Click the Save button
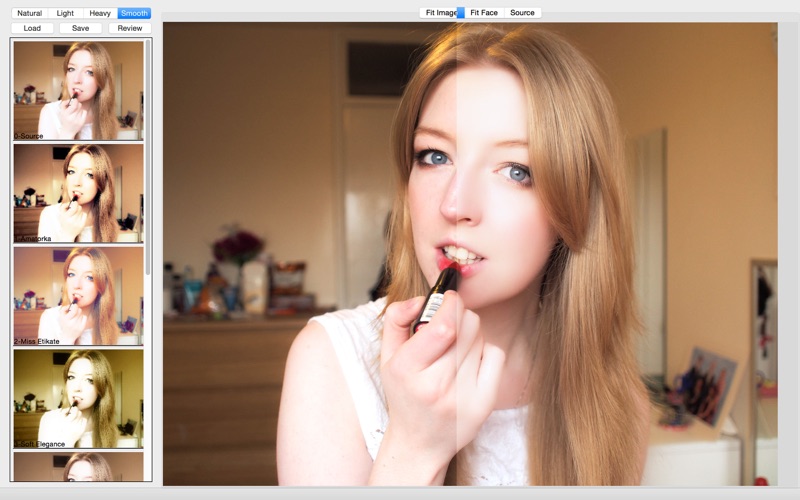This screenshot has height=500, width=800. [81, 28]
